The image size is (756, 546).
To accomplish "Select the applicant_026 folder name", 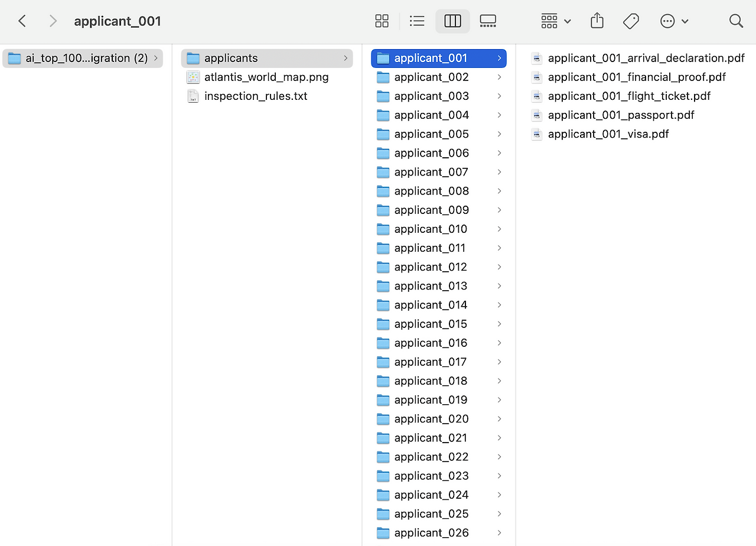I will tap(431, 533).
